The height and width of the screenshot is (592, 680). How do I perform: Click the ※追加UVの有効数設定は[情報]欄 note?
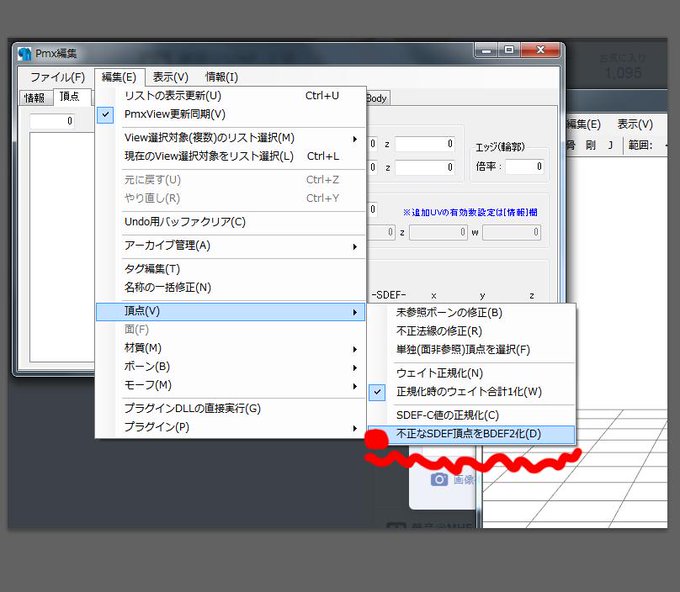coord(470,213)
